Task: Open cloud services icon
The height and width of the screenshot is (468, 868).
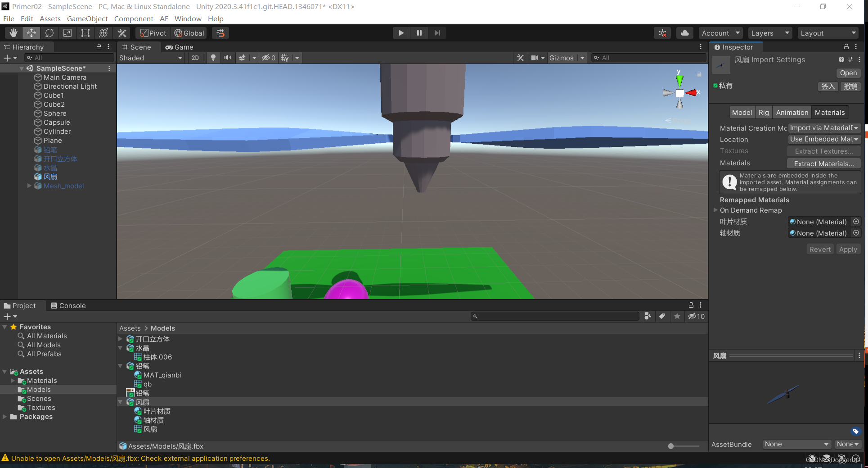Action: tap(684, 33)
